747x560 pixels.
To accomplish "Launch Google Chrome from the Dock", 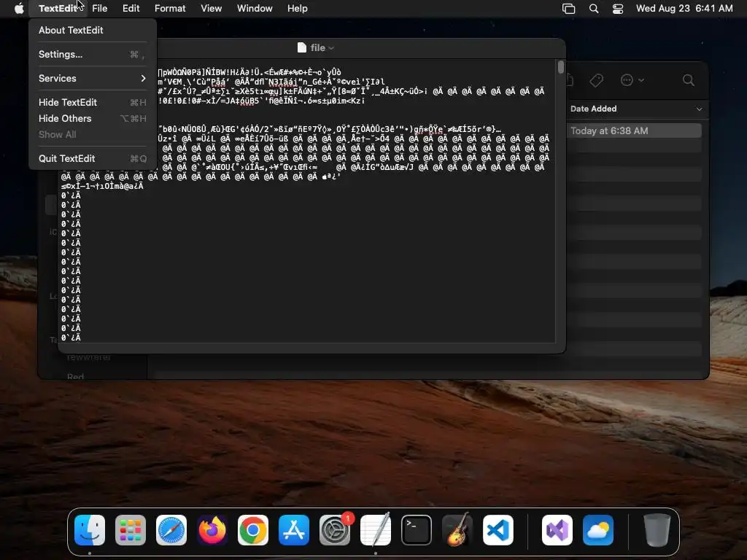I will coord(253,530).
